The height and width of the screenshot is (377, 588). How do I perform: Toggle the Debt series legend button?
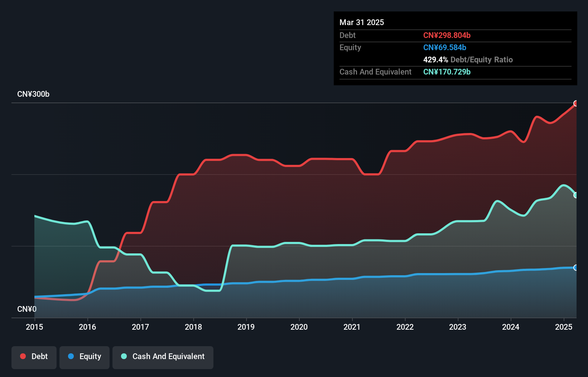pos(34,357)
